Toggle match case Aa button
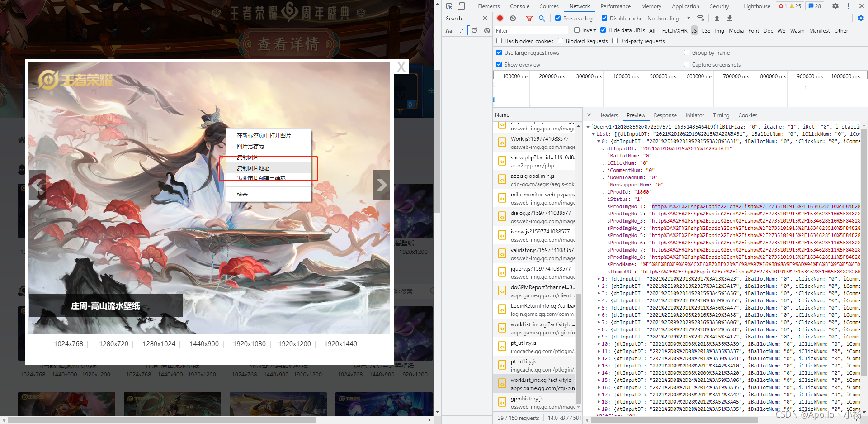This screenshot has height=424, width=868. coord(449,30)
